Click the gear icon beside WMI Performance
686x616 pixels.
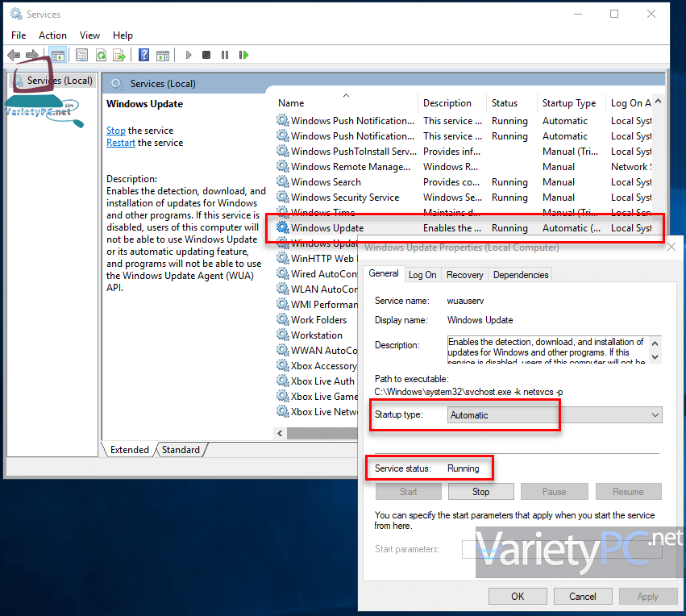pyautogui.click(x=283, y=304)
